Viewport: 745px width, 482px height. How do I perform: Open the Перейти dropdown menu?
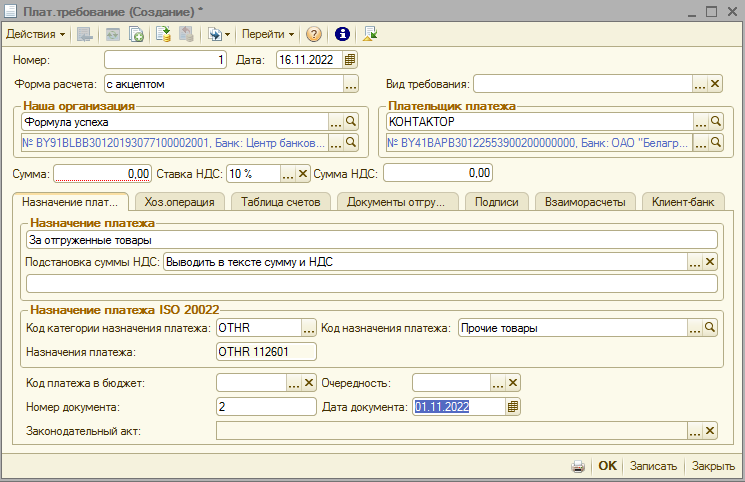(x=268, y=34)
